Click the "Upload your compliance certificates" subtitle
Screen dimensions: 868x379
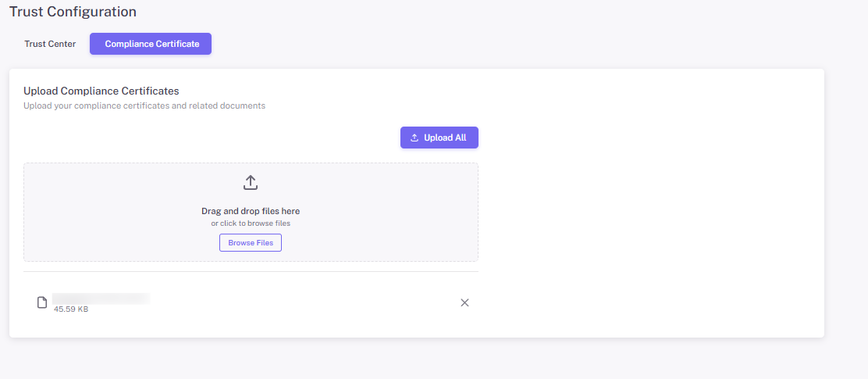144,105
